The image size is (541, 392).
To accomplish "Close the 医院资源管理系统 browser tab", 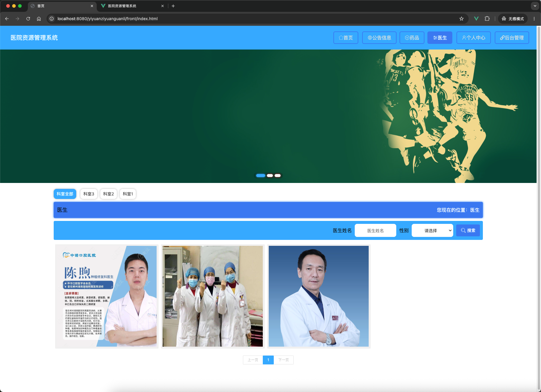I will tap(163, 6).
